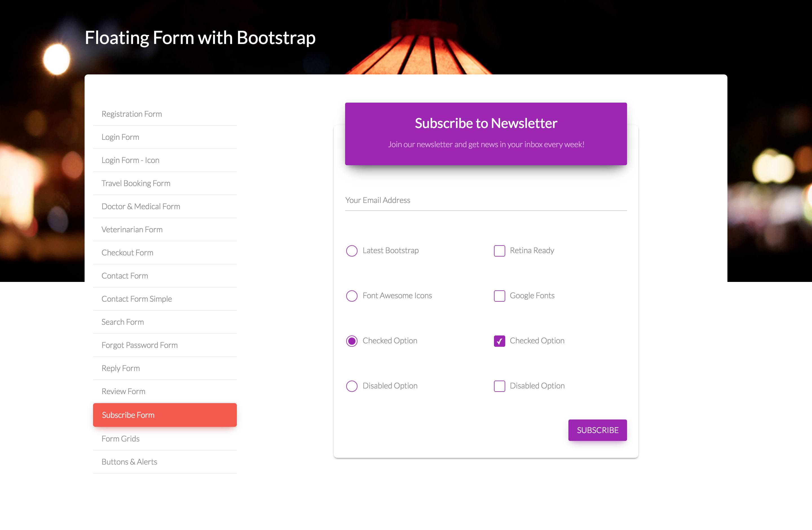
Task: Open the Buttons & Alerts section
Action: (x=129, y=462)
